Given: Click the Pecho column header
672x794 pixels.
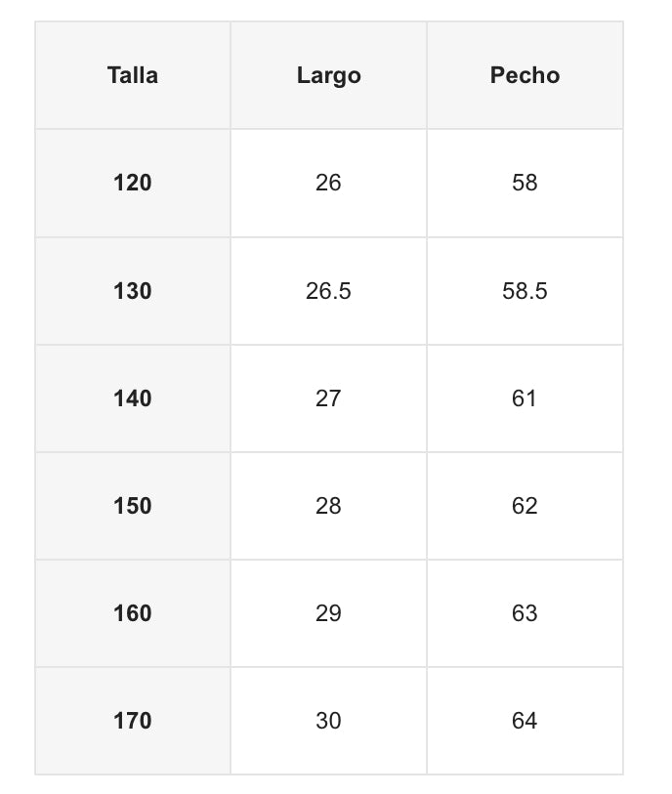Looking at the screenshot, I should (525, 75).
